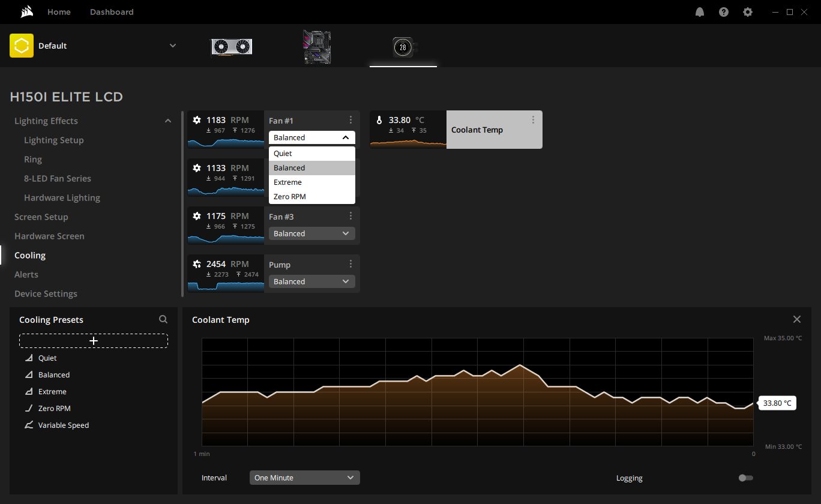Screen dimensions: 821x504
Task: Open Device Settings in the sidebar
Action: (46, 293)
